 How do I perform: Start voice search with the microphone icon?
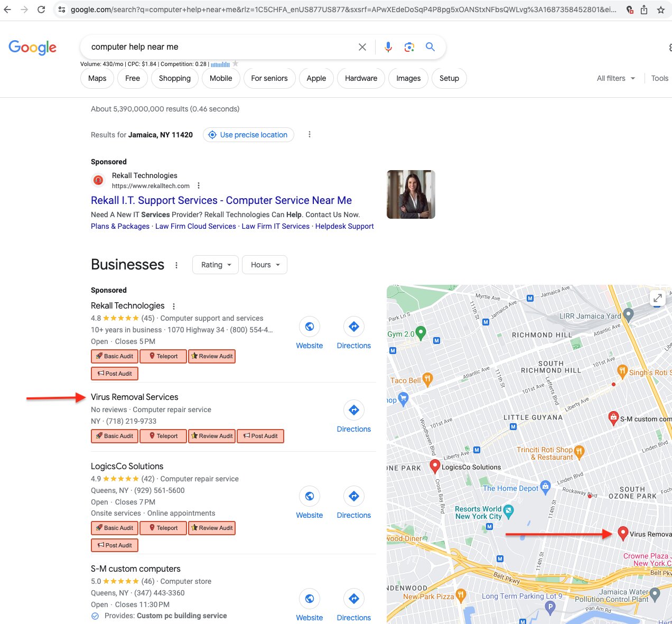click(x=388, y=47)
